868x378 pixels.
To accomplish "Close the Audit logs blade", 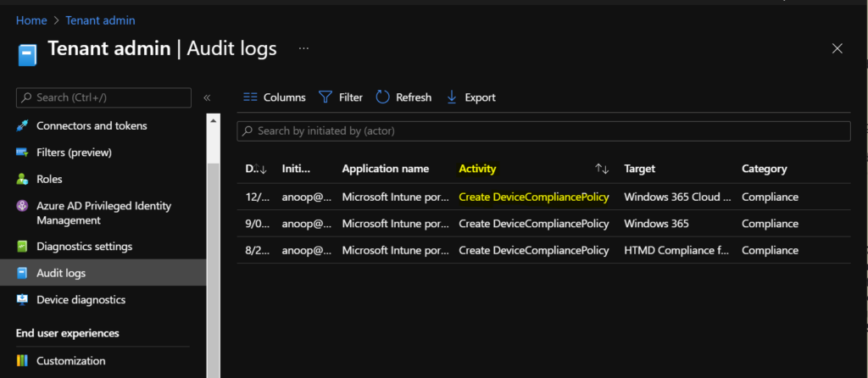I will coord(837,48).
